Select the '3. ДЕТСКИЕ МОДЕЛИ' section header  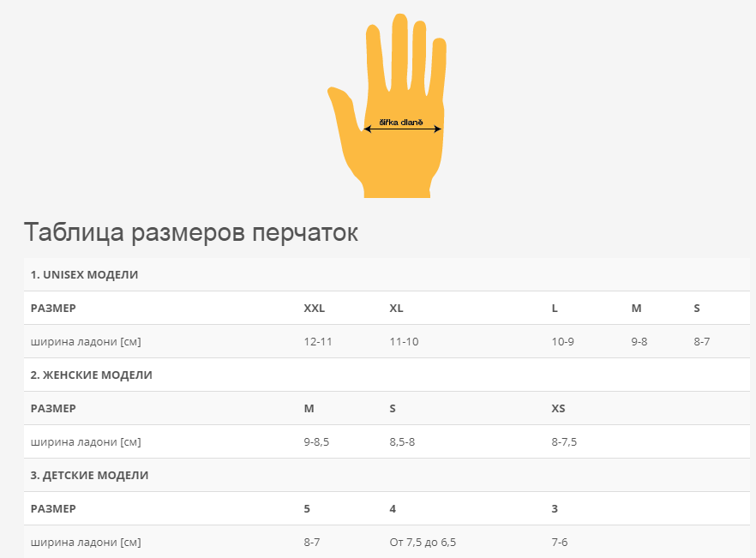pos(90,475)
